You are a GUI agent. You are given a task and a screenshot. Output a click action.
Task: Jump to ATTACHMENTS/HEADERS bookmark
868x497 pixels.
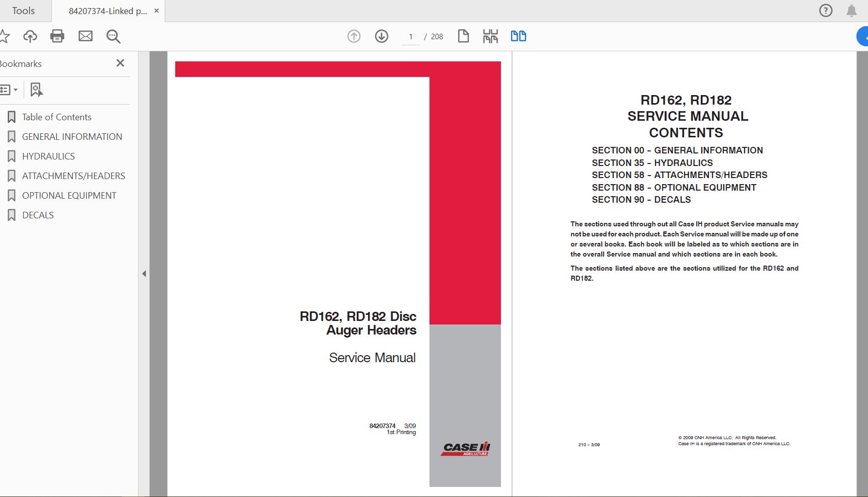[74, 176]
